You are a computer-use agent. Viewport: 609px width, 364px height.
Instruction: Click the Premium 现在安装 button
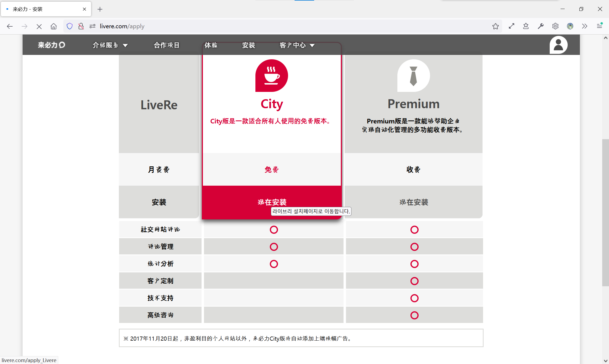point(413,202)
